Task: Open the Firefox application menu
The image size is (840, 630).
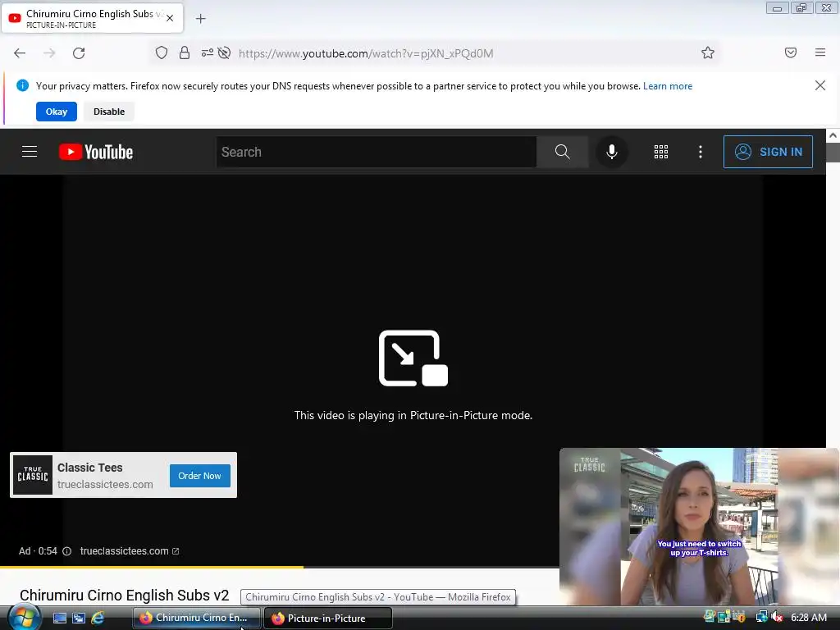Action: pyautogui.click(x=819, y=52)
